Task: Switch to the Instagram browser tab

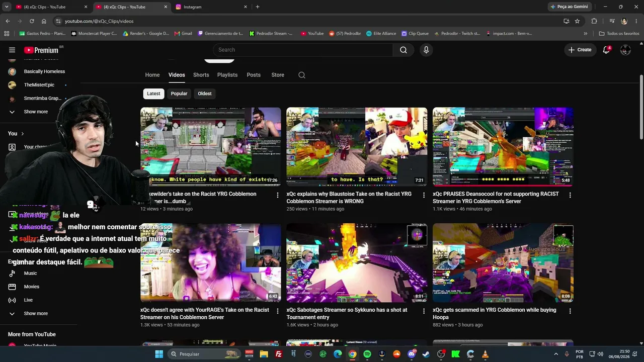Action: pyautogui.click(x=211, y=7)
